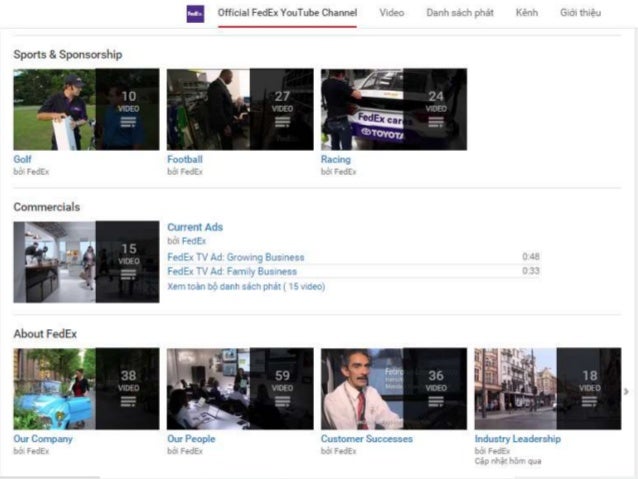Screen dimensions: 638x479
Task: Click the playlist icon on Racing thumbnail
Action: tap(436, 122)
